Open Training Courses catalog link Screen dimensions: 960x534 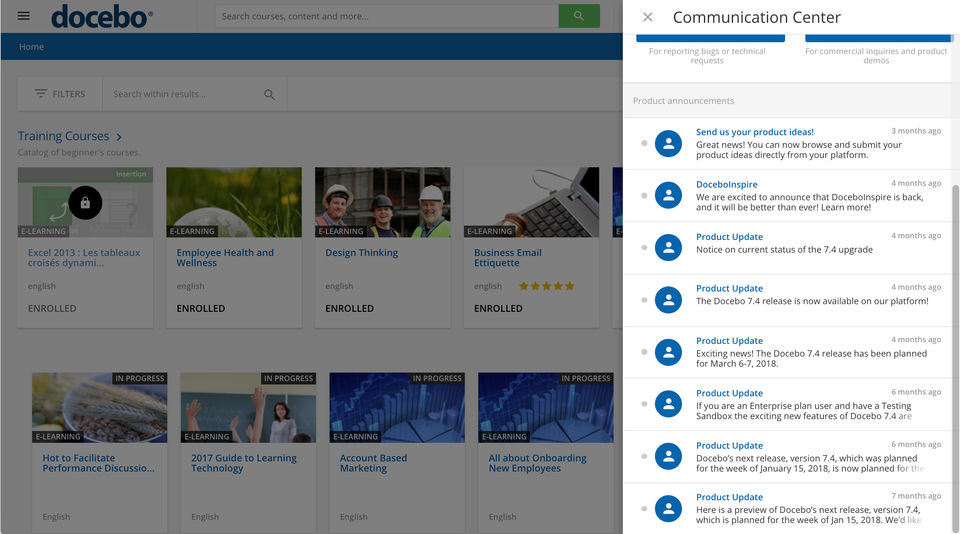[x=63, y=136]
